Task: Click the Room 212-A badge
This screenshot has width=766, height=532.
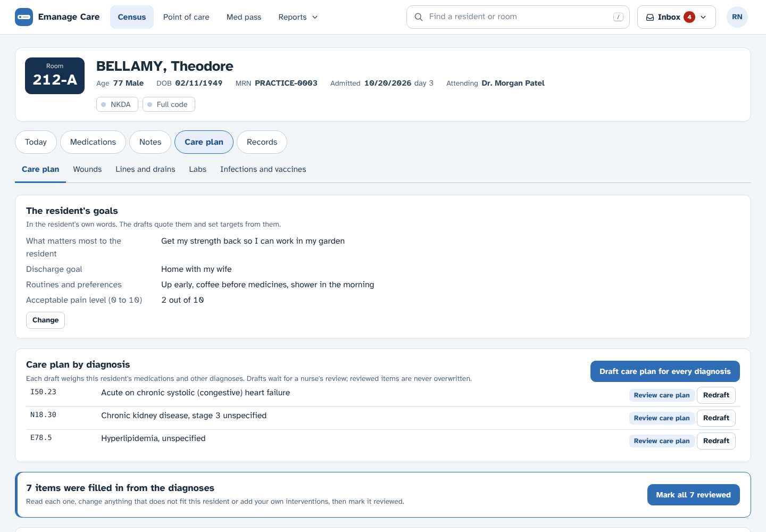Action: pyautogui.click(x=55, y=76)
